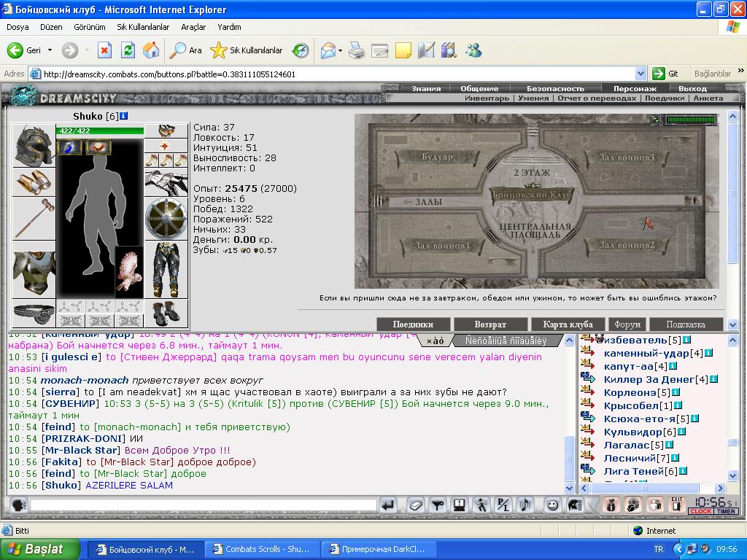Toggle the sound note icon in chat bar
Screen dimensions: 747x560
pyautogui.click(x=525, y=505)
